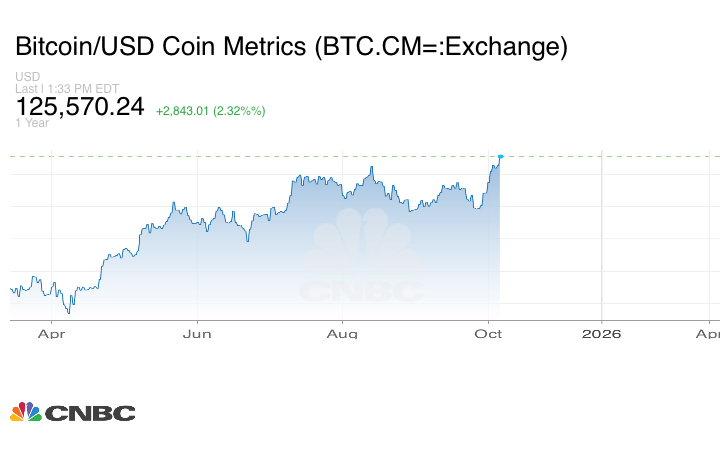Click the Bitcoin/USD Coin Metrics title
Image resolution: width=720 pixels, height=450 pixels.
pos(291,46)
